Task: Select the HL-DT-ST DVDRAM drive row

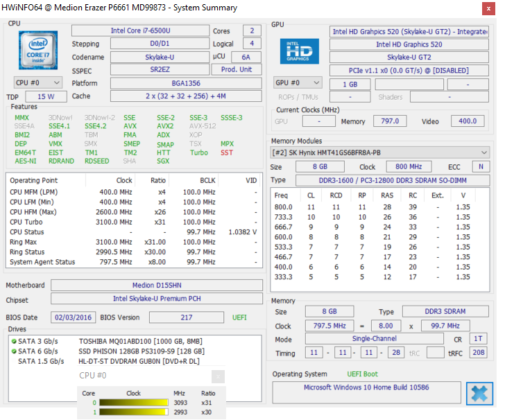Action: click(135, 361)
